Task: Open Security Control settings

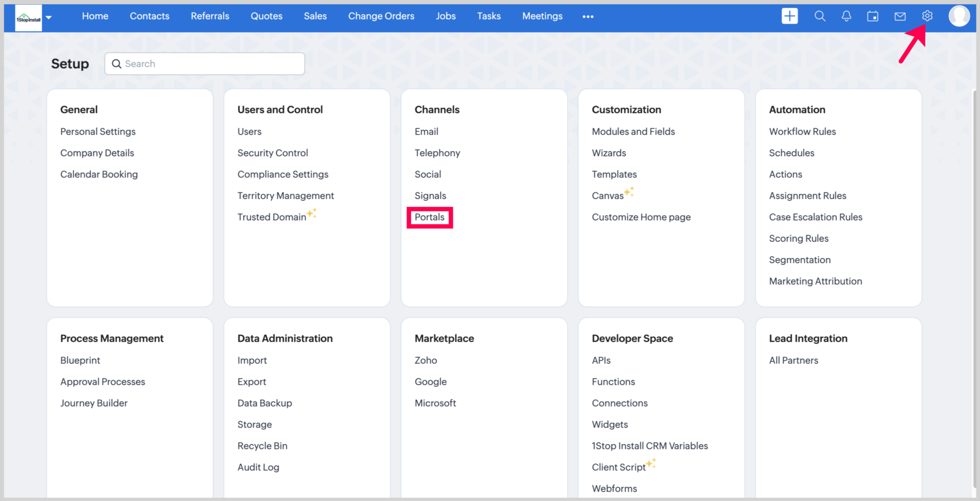Action: [x=273, y=153]
